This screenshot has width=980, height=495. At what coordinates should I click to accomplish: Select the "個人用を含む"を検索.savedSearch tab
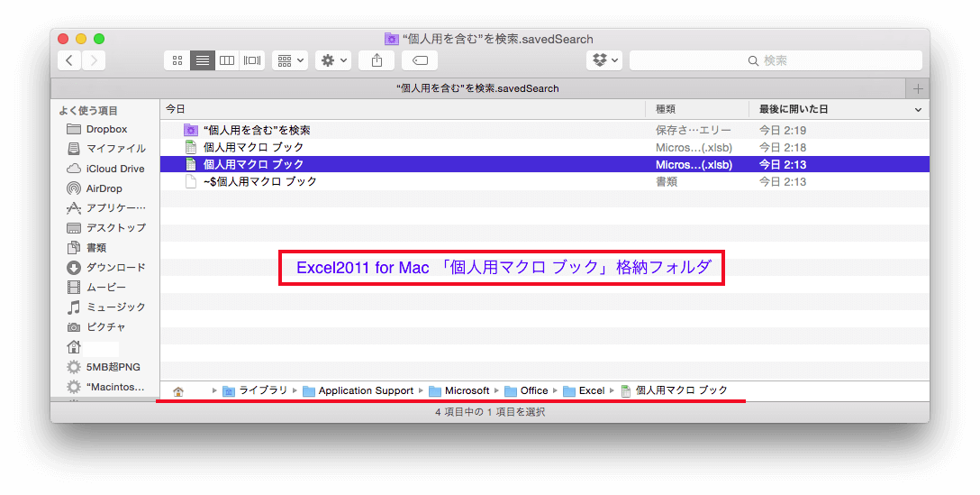(x=478, y=89)
